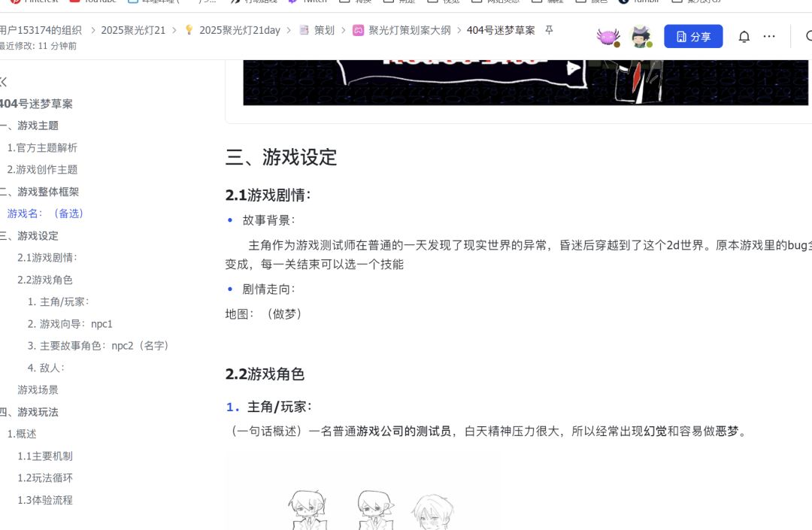812x530 pixels.
Task: Open 3. 主要故事角色：npc2 outline entry
Action: 98,346
